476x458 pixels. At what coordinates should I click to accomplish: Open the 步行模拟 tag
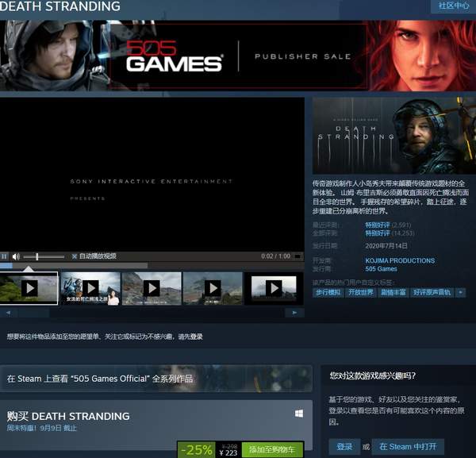click(328, 292)
